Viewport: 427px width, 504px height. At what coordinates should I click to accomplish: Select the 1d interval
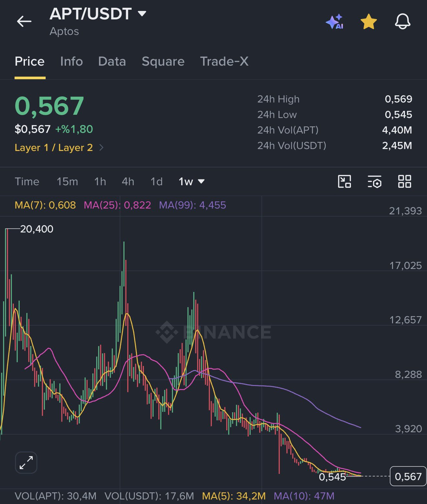[x=157, y=181]
